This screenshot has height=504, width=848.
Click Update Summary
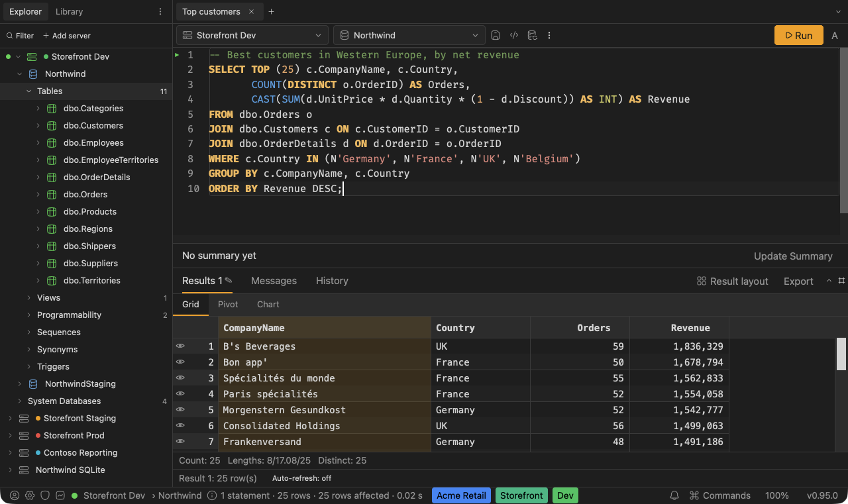[x=793, y=256]
